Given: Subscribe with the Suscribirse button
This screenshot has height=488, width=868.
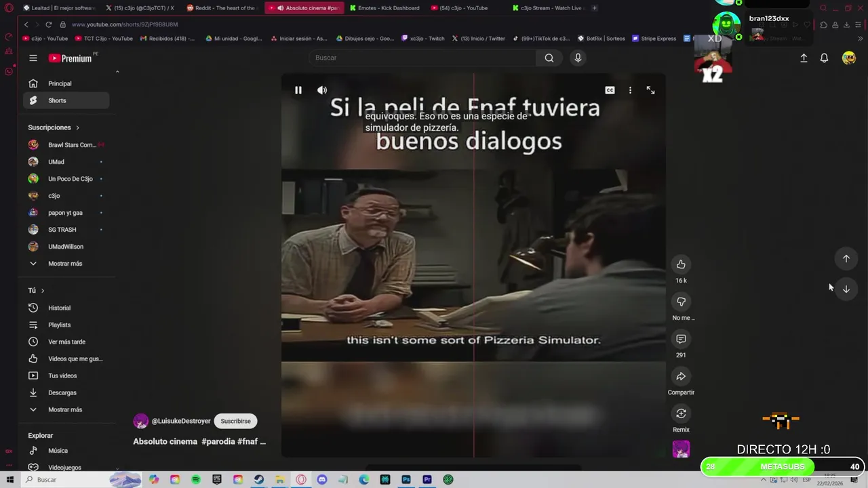Looking at the screenshot, I should [235, 421].
